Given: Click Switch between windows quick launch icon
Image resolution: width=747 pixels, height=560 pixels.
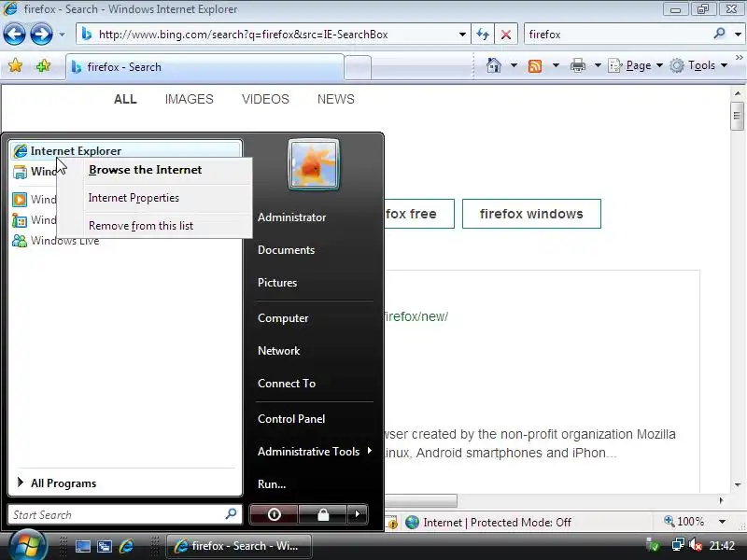Looking at the screenshot, I should tap(105, 546).
